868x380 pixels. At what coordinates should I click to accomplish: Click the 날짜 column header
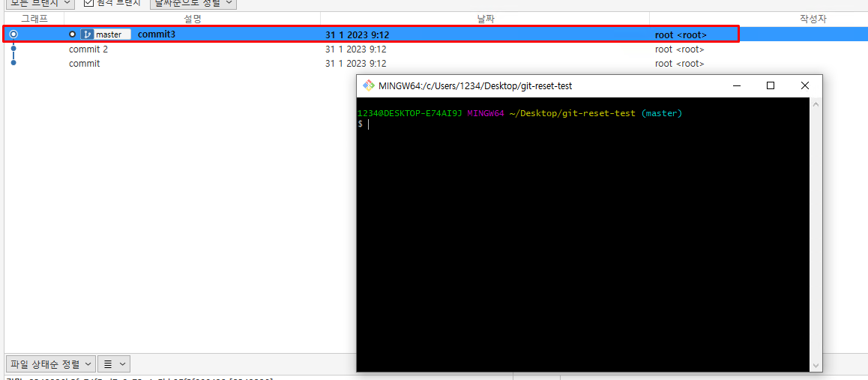click(486, 19)
